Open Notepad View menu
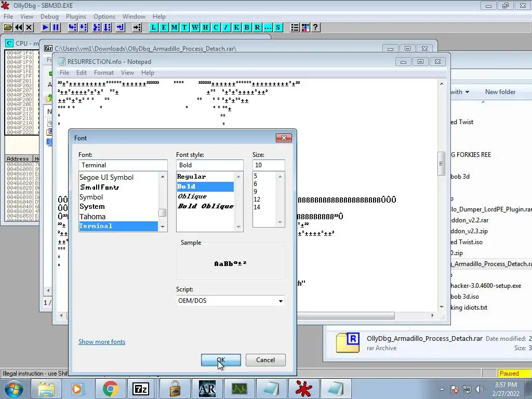The image size is (532, 399). [128, 73]
